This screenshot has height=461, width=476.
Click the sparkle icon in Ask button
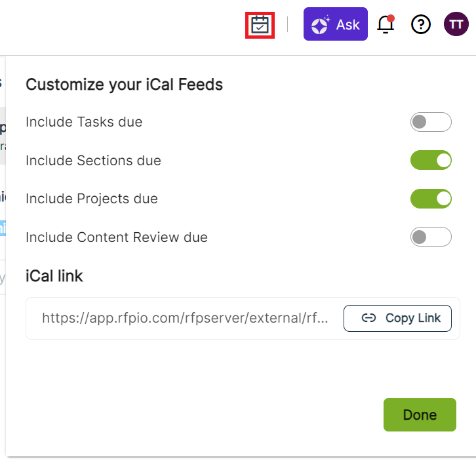pyautogui.click(x=321, y=25)
